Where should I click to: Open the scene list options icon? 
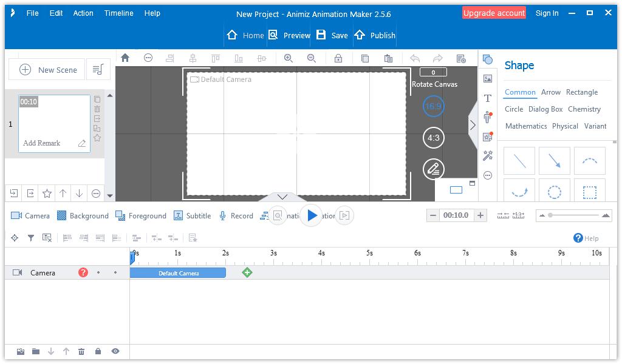pyautogui.click(x=98, y=69)
